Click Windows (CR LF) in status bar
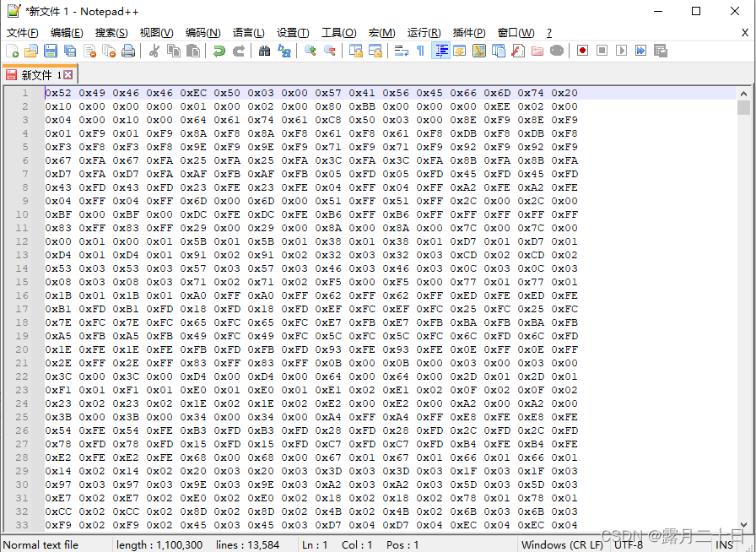The image size is (756, 552). coord(562,544)
